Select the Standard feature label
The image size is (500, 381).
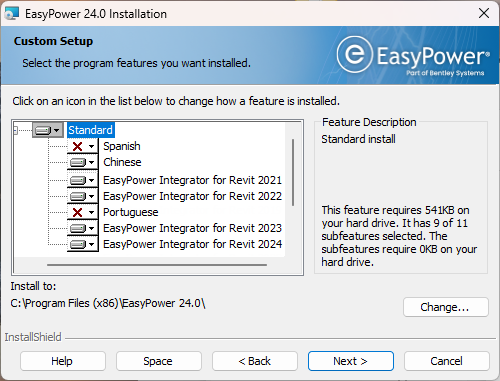pos(91,130)
